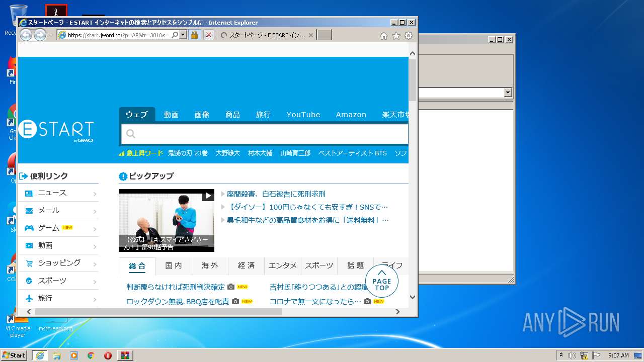This screenshot has height=362, width=644.
Task: Select the ウェブ search tab
Action: pos(137,115)
